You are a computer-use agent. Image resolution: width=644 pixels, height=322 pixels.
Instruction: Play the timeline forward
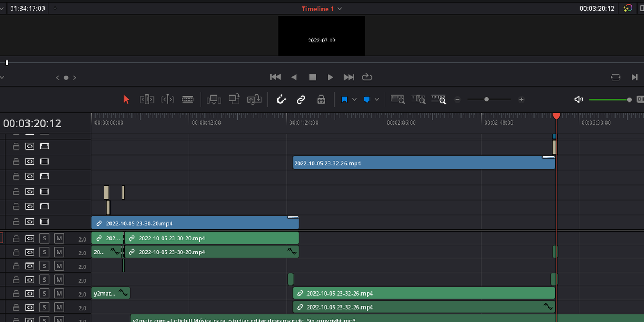[x=331, y=77]
